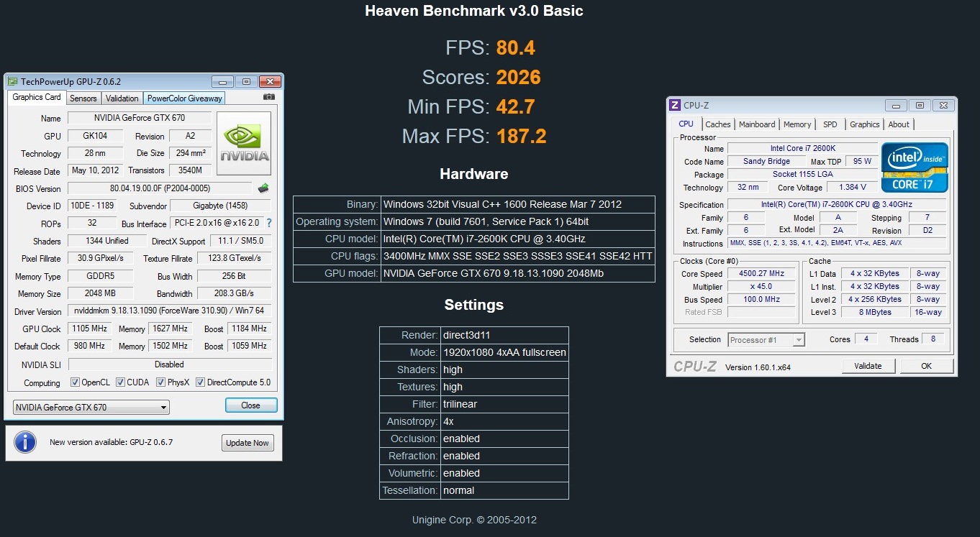Click the Subvendor Gigabyte (1458) field
Screen dimensions: 980x537
(220, 206)
